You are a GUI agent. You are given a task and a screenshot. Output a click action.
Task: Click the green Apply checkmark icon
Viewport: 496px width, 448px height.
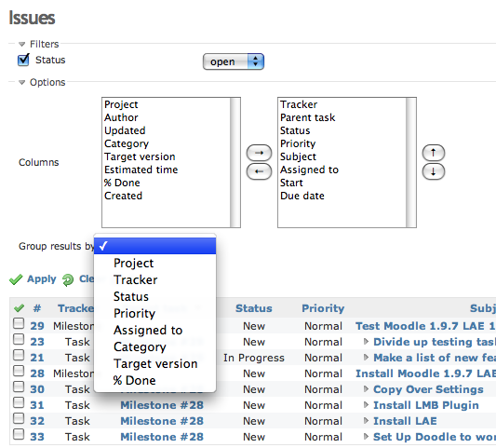[16, 279]
